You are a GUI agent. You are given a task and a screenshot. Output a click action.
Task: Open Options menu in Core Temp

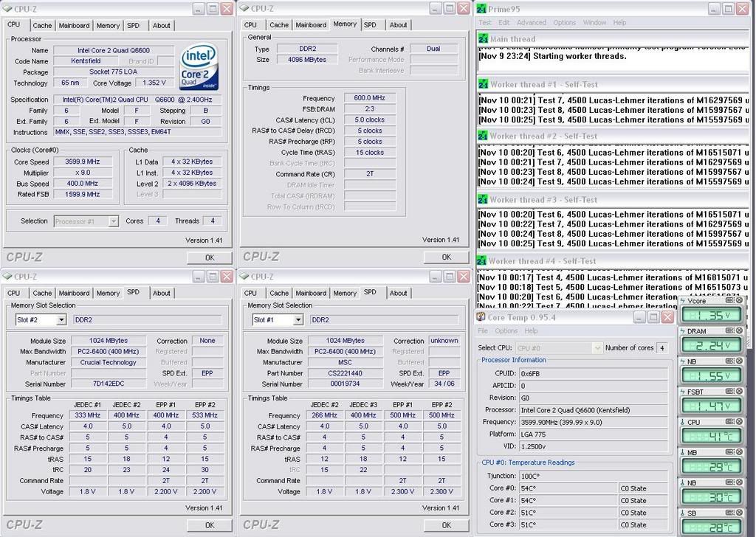tap(506, 331)
